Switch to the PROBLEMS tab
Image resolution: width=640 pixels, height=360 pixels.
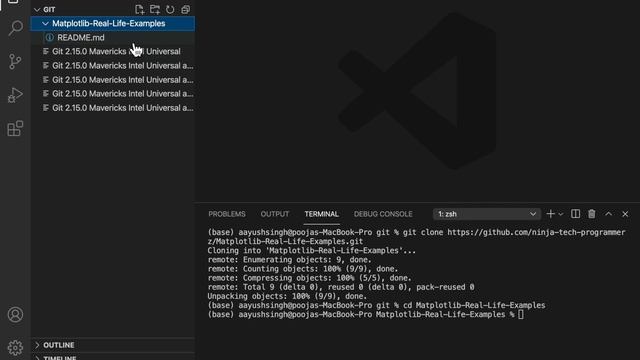click(x=227, y=214)
